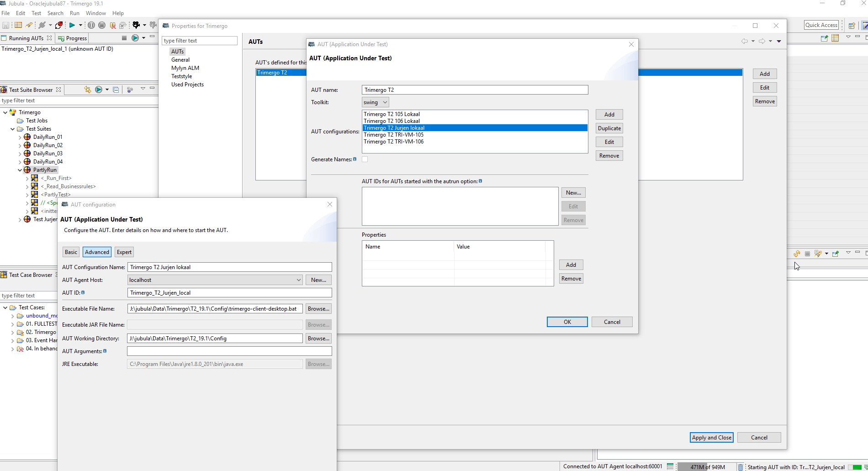868x471 pixels.
Task: Click info icon beside AUT ID label
Action: tap(83, 292)
